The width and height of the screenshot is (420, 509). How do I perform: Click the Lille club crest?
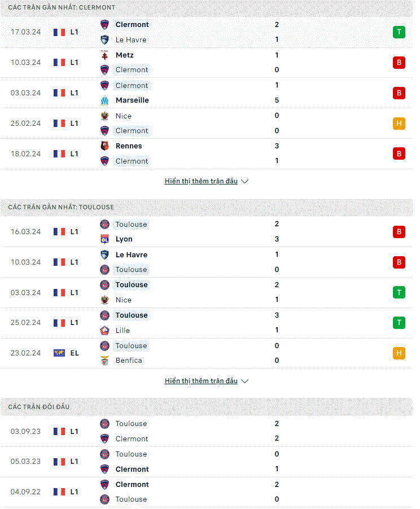[104, 331]
